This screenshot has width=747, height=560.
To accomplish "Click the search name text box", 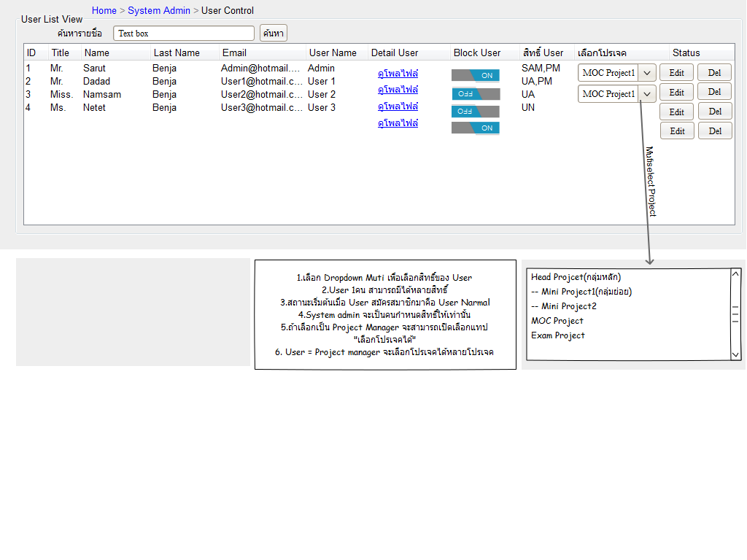I will pos(184,34).
